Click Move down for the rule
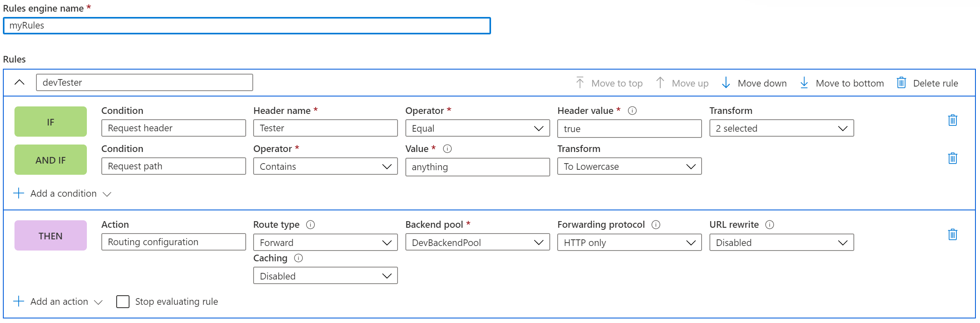The height and width of the screenshot is (323, 980). tap(754, 83)
